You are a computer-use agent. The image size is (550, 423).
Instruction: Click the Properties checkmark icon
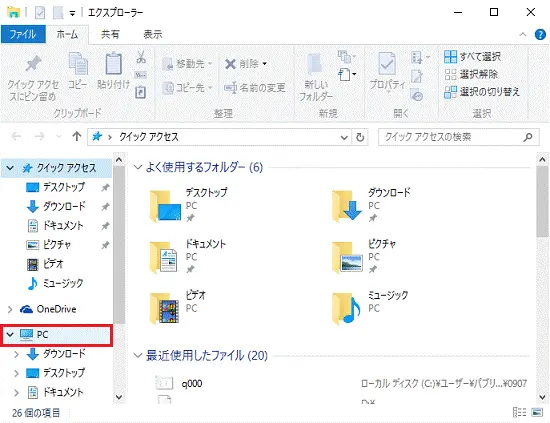[x=387, y=64]
